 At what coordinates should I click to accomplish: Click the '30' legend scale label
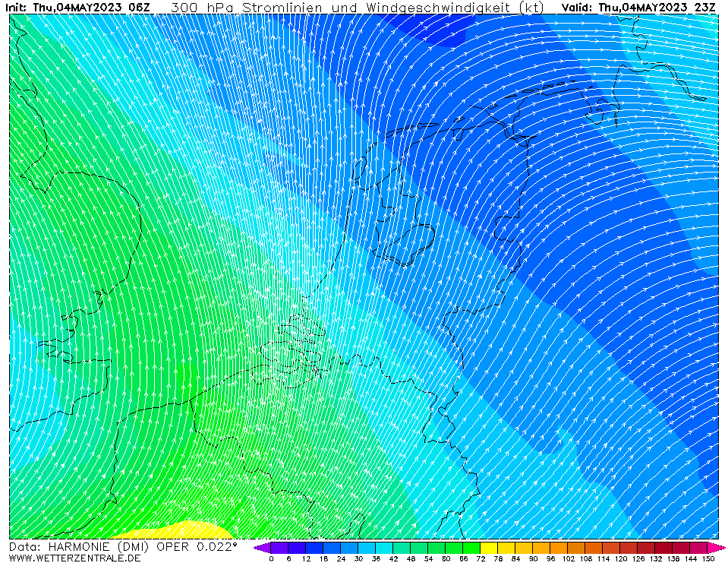pyautogui.click(x=358, y=558)
